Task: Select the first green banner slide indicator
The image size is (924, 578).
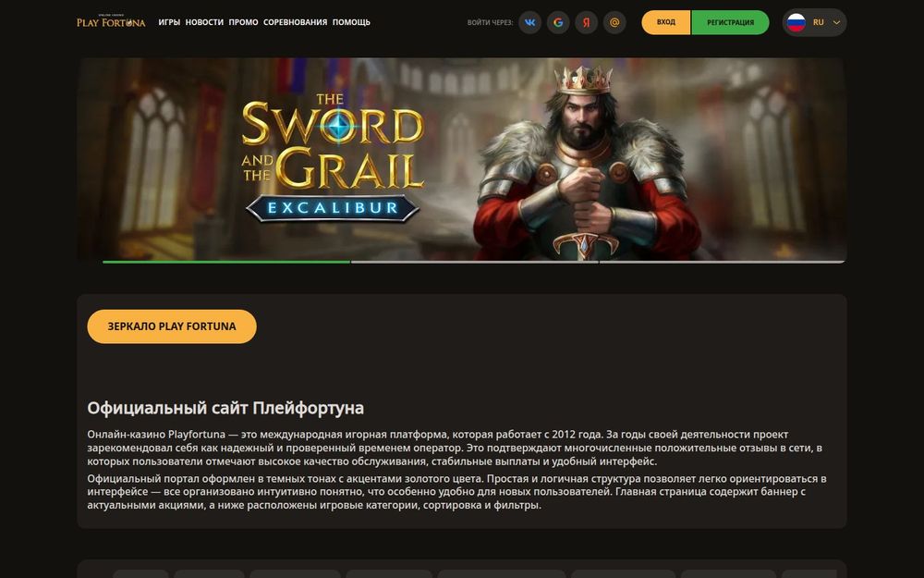Action: [226, 262]
